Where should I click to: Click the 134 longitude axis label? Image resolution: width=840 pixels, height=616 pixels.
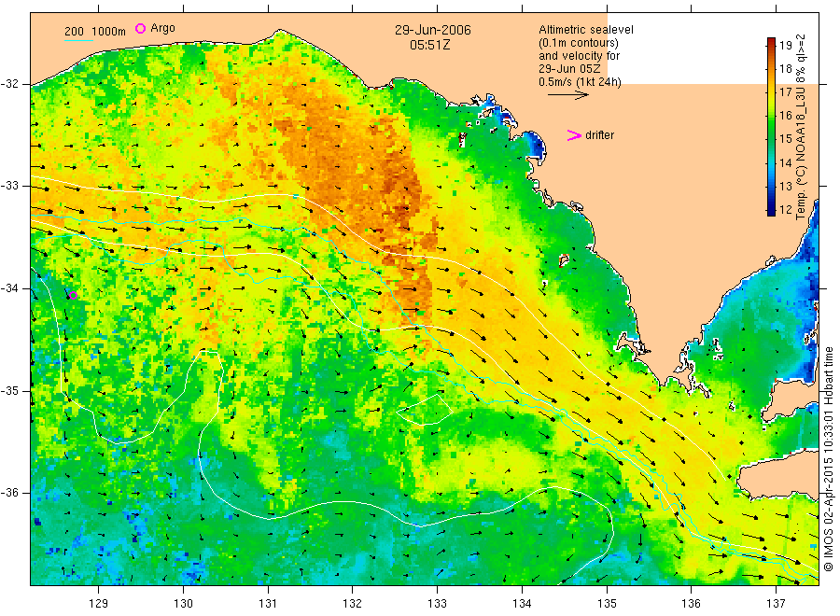tap(522, 603)
